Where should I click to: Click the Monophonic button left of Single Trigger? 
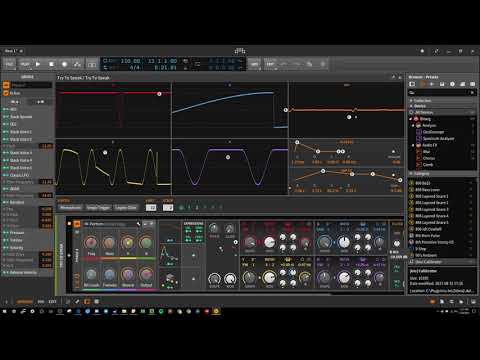[71, 208]
